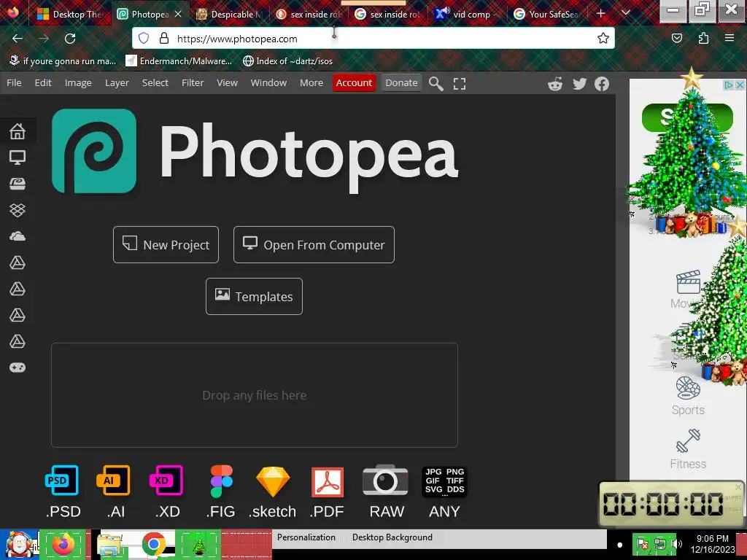Open the Edit menu
The height and width of the screenshot is (560, 747).
[43, 83]
